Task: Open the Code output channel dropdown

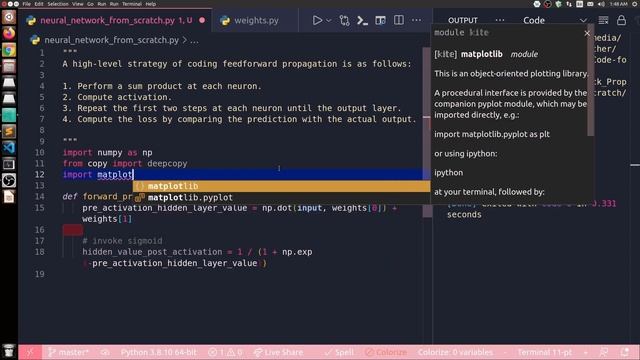Action: 555,20
